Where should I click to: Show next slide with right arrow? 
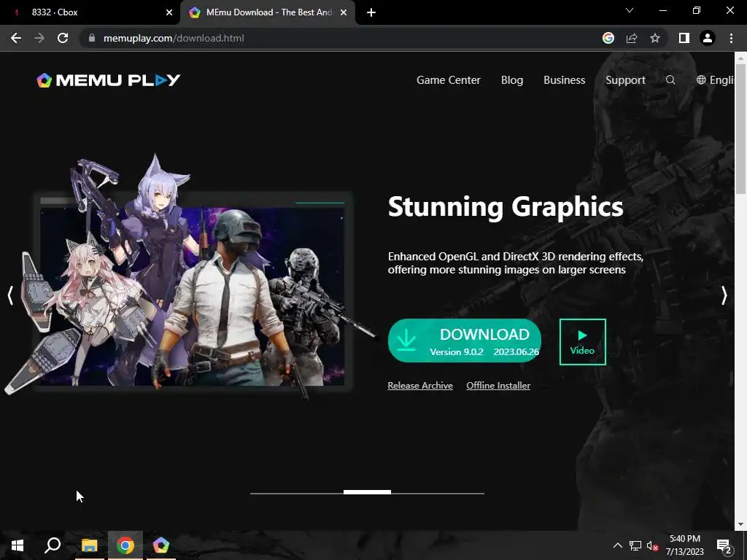coord(724,295)
